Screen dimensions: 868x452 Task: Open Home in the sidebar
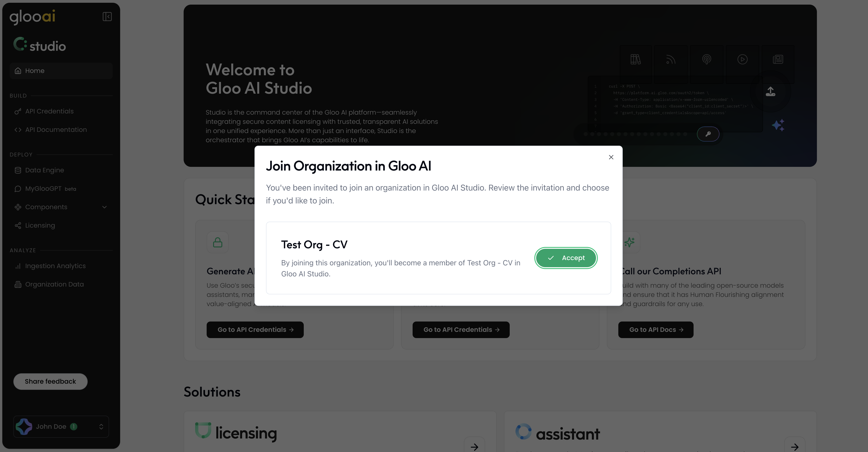pos(61,71)
